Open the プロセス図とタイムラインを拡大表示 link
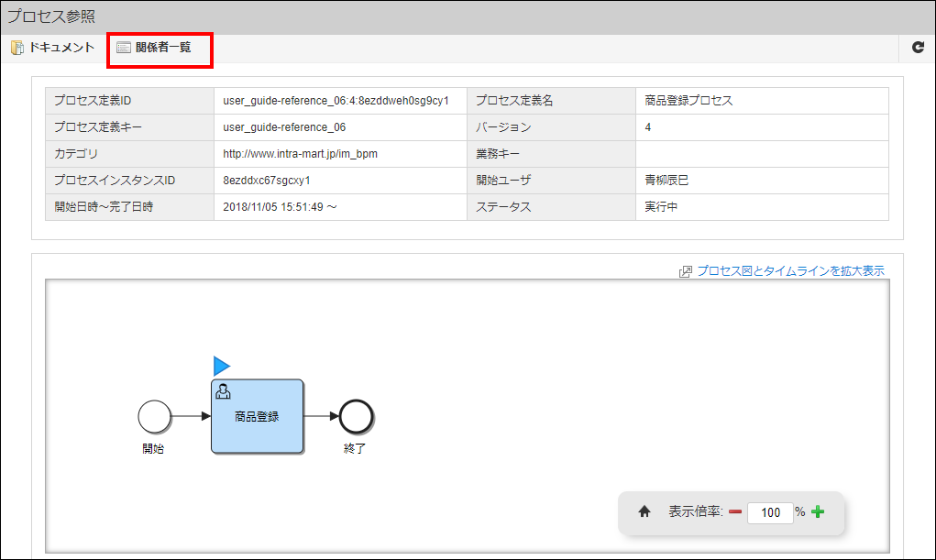Viewport: 936px width, 560px height. [790, 271]
